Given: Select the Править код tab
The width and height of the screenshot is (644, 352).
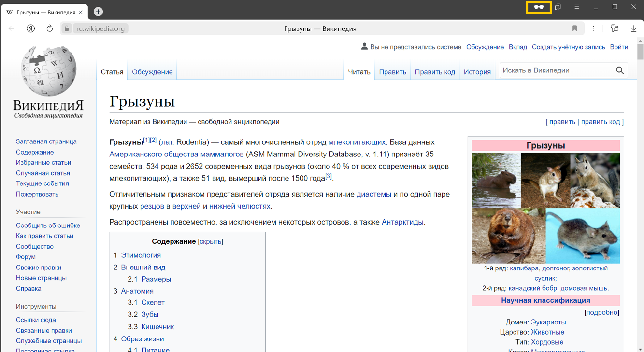Looking at the screenshot, I should [435, 72].
